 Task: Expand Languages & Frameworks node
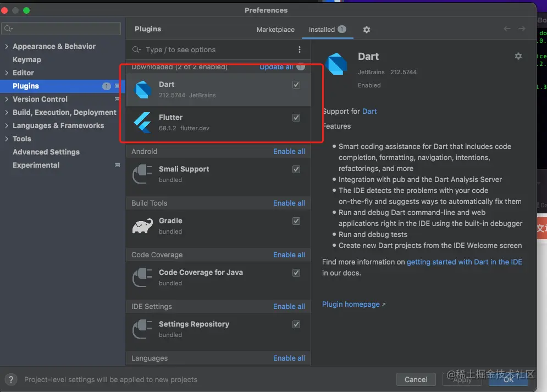click(x=7, y=125)
